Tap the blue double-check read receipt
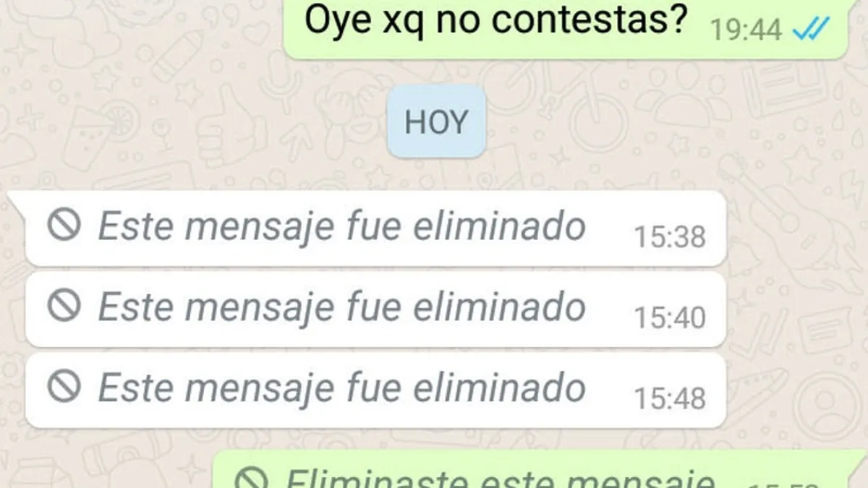 pyautogui.click(x=811, y=30)
